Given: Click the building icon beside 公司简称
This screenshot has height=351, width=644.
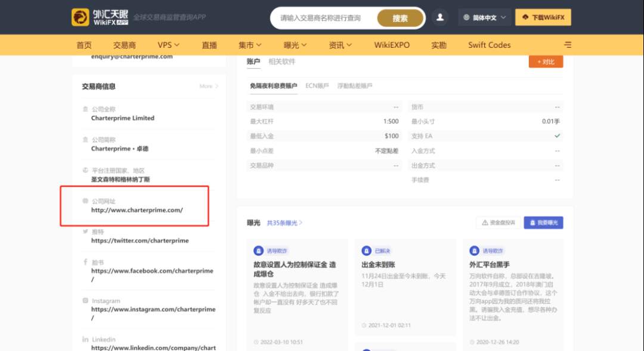Looking at the screenshot, I should tap(85, 139).
